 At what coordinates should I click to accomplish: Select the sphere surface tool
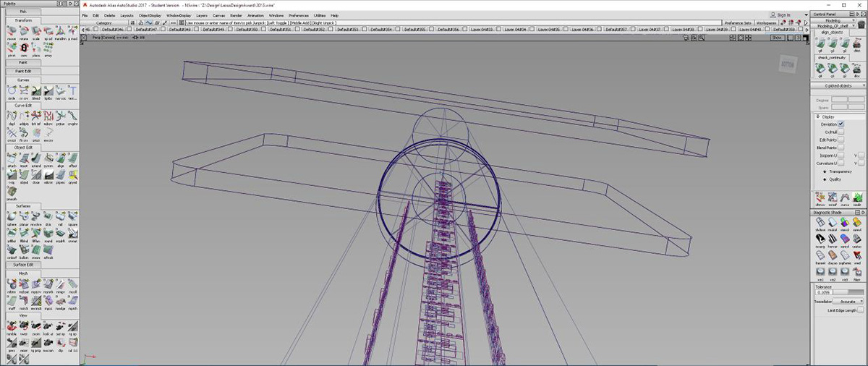coord(12,216)
